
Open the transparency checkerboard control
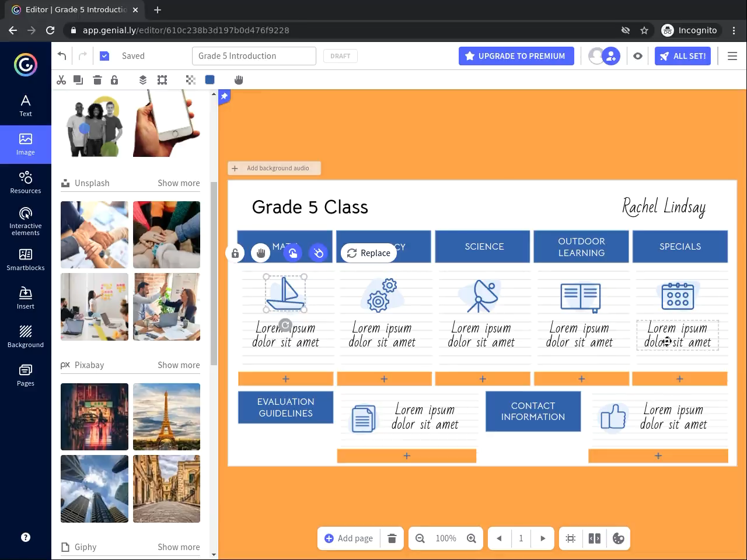coord(191,80)
